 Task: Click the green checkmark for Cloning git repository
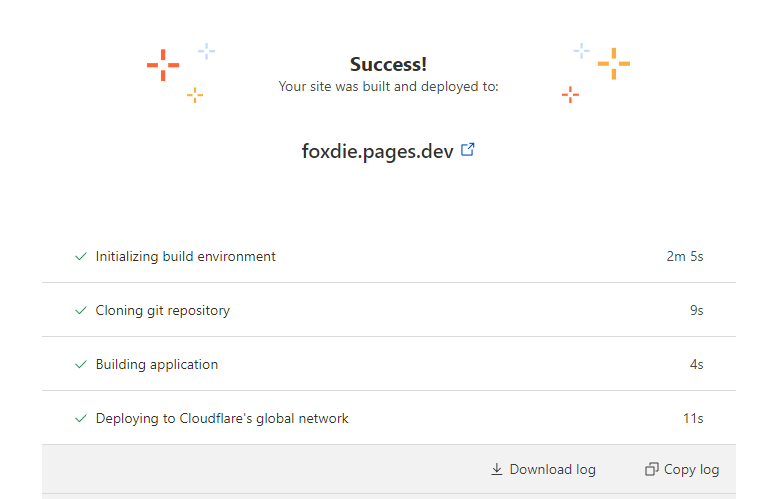point(81,311)
